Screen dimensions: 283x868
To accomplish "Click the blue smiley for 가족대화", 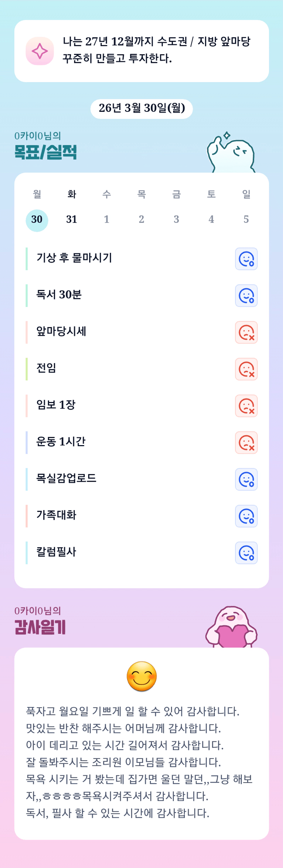I will 246,516.
